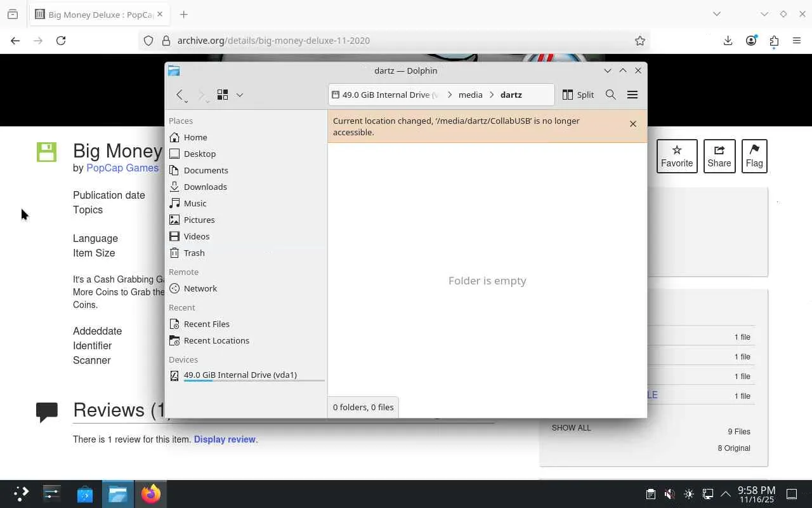Expand the hidden system tray icons

tap(726, 494)
